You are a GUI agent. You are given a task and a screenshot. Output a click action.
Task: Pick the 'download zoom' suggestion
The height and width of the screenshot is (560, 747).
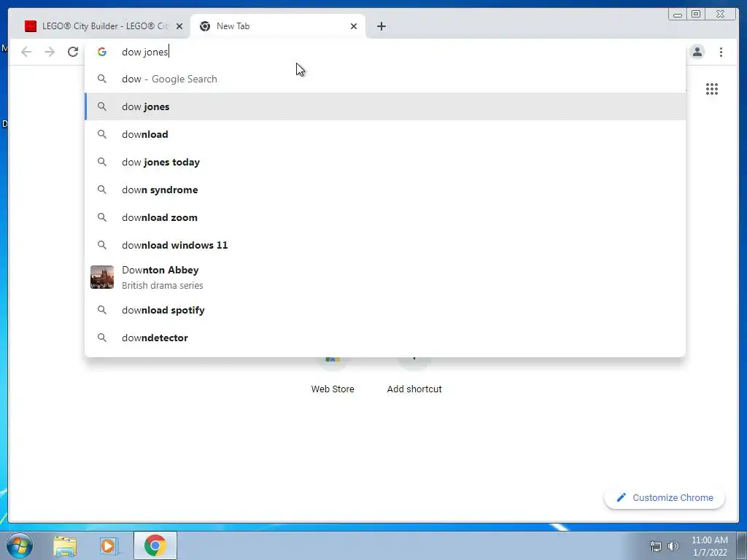pos(385,217)
